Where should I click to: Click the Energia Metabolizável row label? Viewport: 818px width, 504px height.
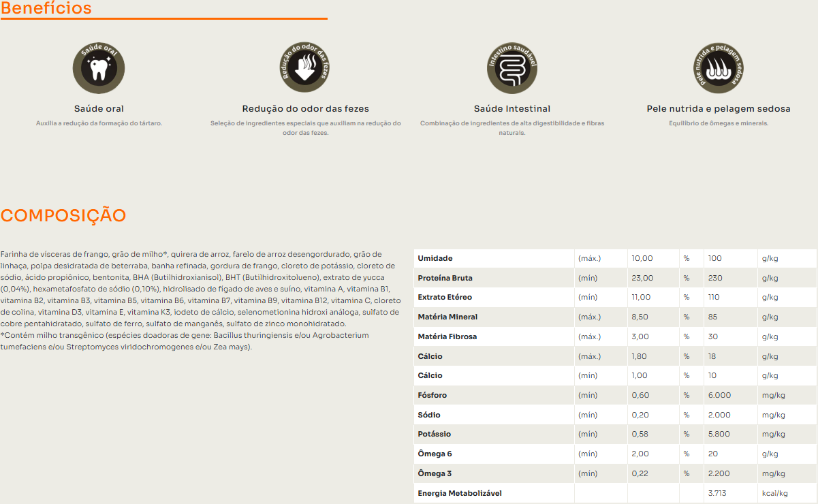460,493
